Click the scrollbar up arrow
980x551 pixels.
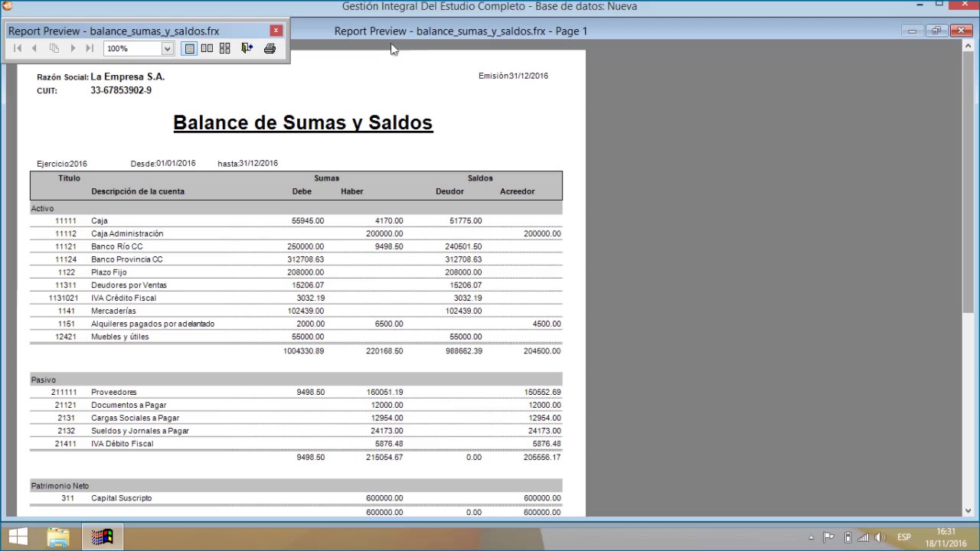pyautogui.click(x=968, y=45)
